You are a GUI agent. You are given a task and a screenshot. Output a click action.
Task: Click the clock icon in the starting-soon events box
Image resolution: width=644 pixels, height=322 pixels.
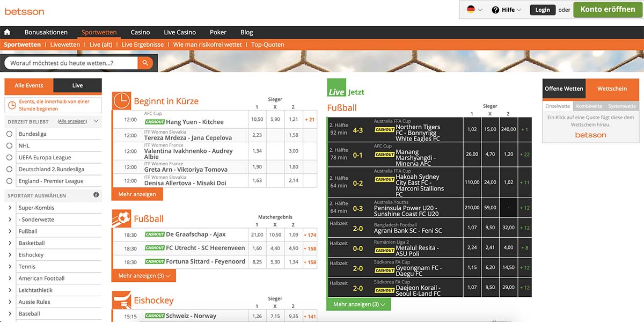tap(12, 105)
